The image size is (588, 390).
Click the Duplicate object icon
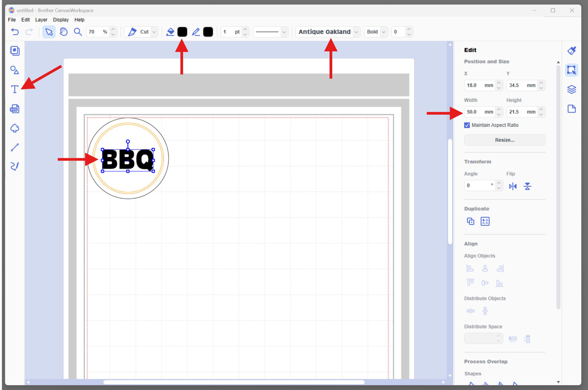tap(471, 221)
